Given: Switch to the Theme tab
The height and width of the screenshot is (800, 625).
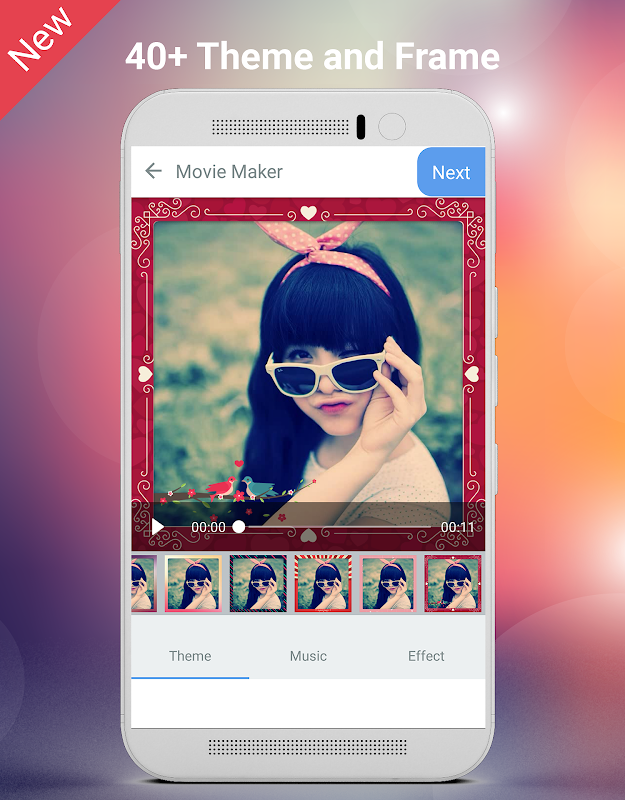Looking at the screenshot, I should 190,656.
